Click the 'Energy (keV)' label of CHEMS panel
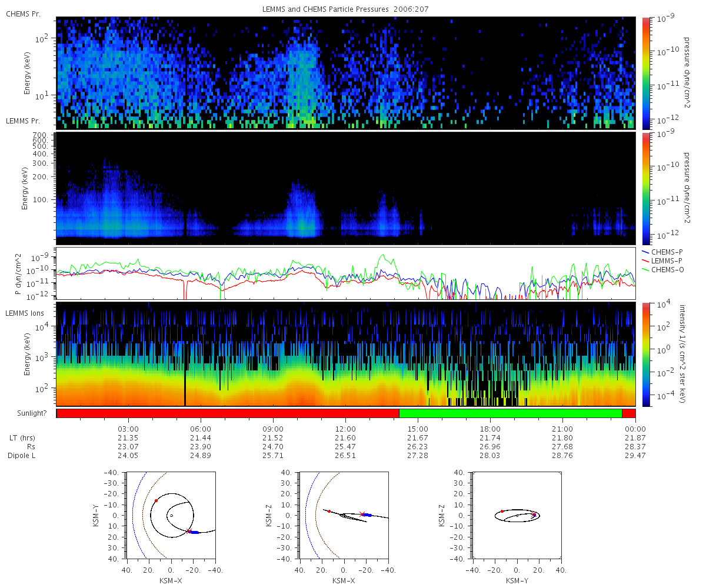Screen dimensions: 706x588 point(27,73)
